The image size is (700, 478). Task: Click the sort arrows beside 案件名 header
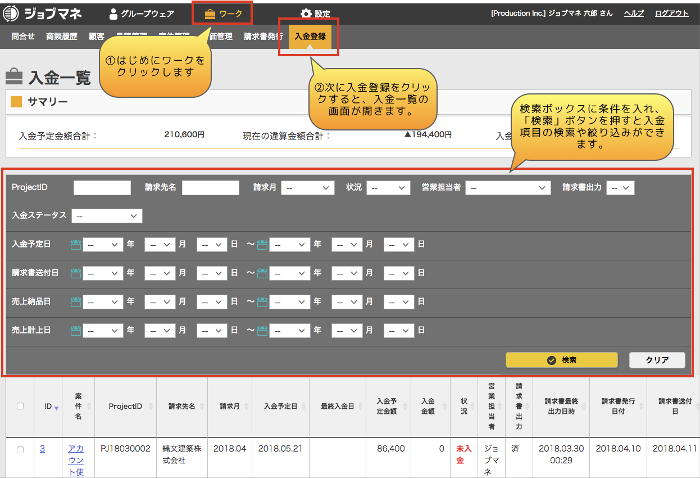89,406
